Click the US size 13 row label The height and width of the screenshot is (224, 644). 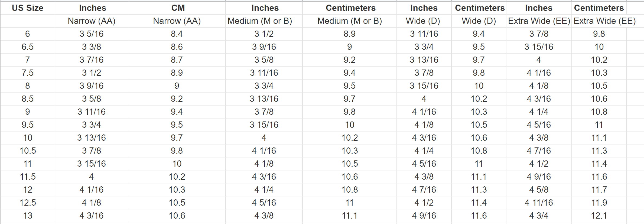point(28,216)
